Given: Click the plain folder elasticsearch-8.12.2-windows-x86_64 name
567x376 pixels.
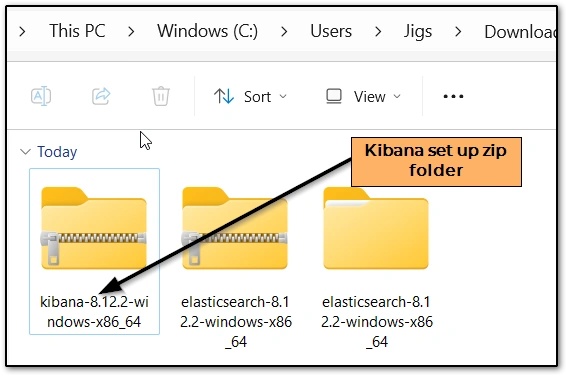Looking at the screenshot, I should pyautogui.click(x=377, y=322).
